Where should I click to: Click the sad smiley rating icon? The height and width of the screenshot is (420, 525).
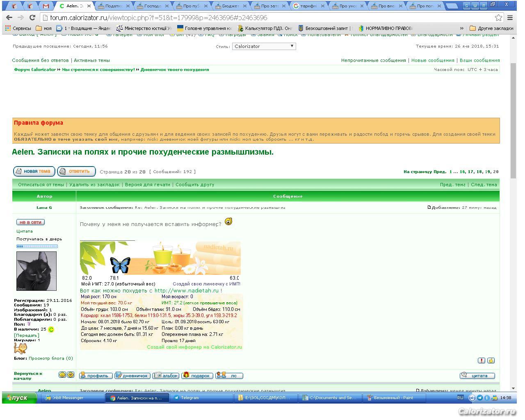tap(71, 374)
